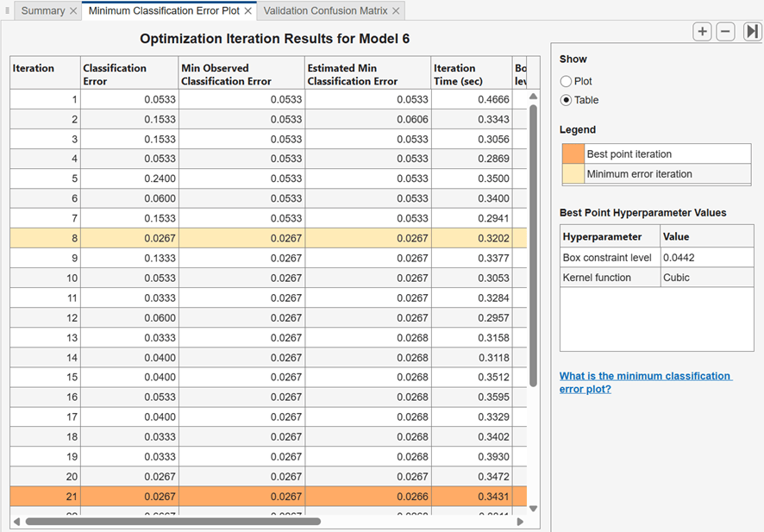Click the Classification Error column header

coord(129,73)
